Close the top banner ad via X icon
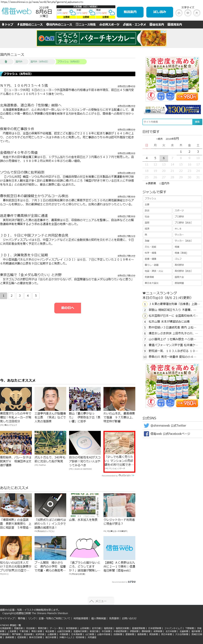 [165, 32]
